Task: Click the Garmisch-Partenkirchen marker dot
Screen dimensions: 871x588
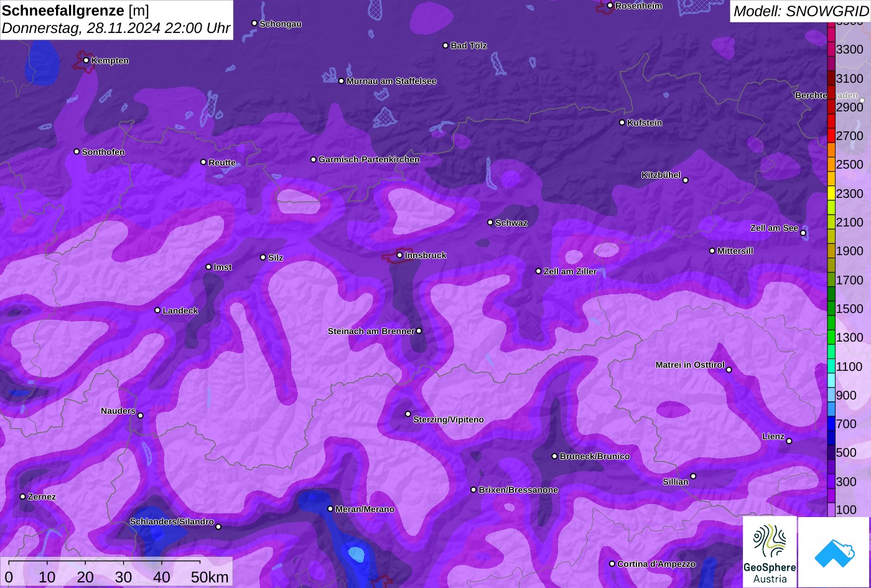Action: [x=314, y=159]
